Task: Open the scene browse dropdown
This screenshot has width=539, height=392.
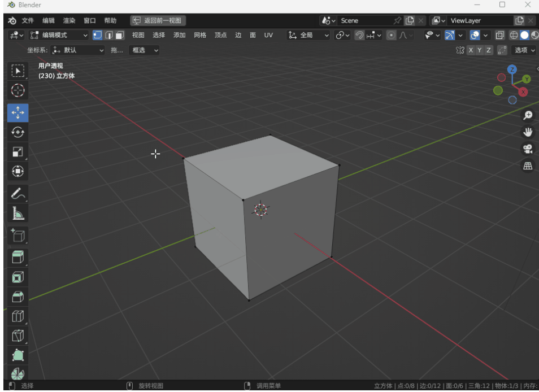Action: pos(328,20)
